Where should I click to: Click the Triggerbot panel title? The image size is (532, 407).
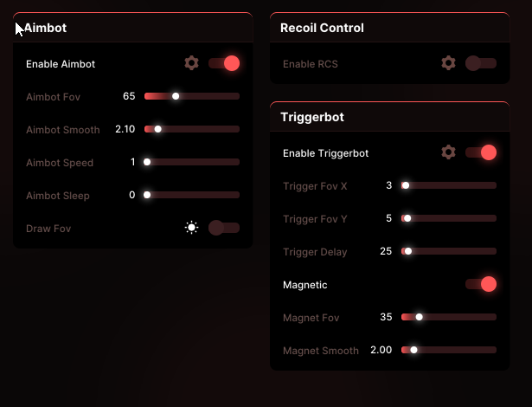click(x=312, y=117)
